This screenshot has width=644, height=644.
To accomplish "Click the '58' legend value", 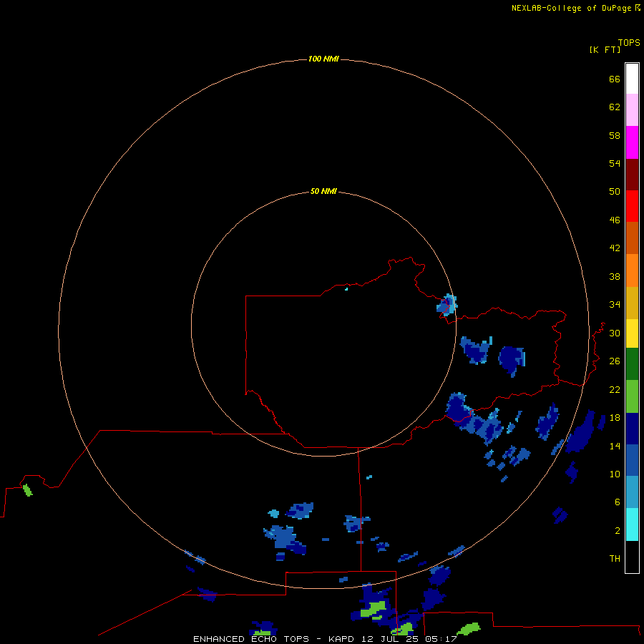I will tap(615, 135).
